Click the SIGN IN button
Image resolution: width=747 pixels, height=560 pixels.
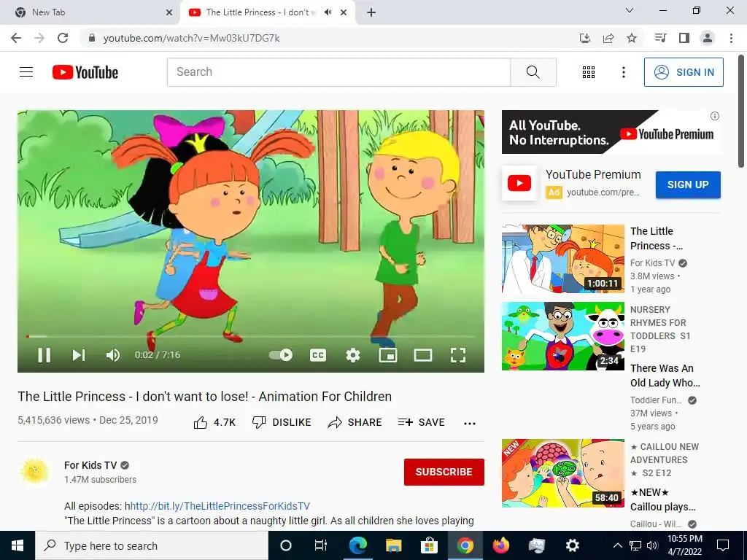click(684, 72)
